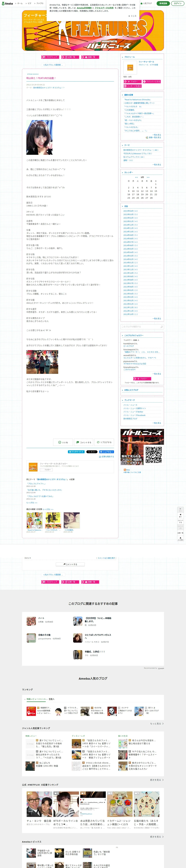Image resolution: width=186 pixels, height=868 pixels.
Task: Click the Ameba logo in the header
Action: point(7,3)
